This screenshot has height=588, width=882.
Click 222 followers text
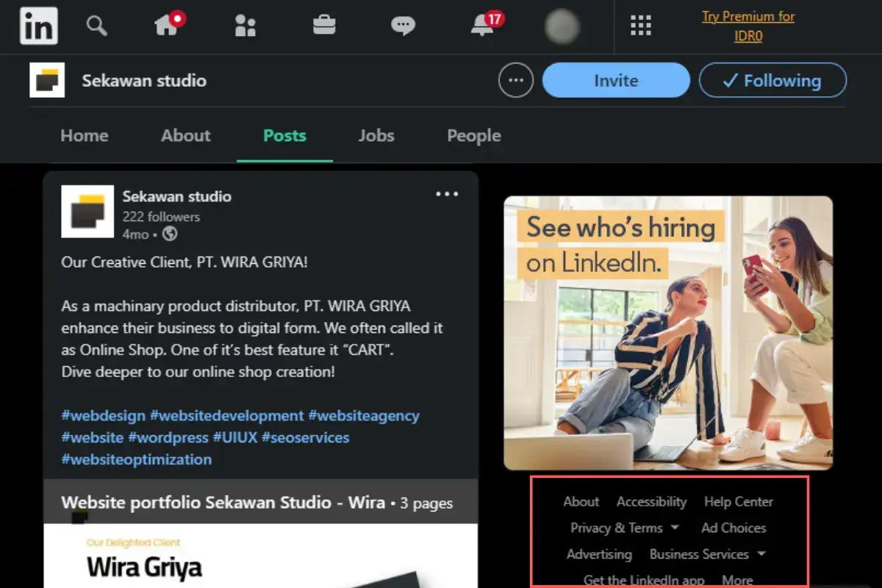click(161, 217)
